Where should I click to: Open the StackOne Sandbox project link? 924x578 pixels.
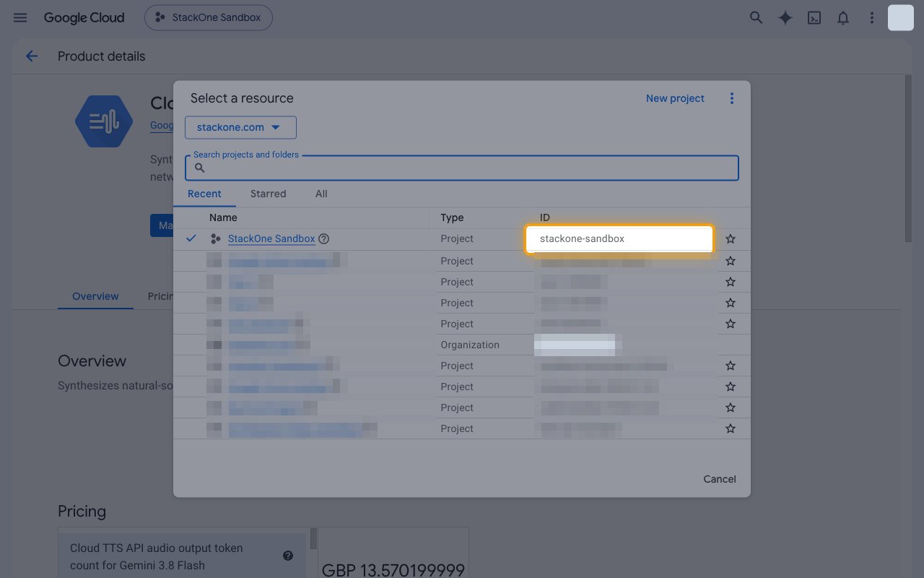(x=271, y=238)
